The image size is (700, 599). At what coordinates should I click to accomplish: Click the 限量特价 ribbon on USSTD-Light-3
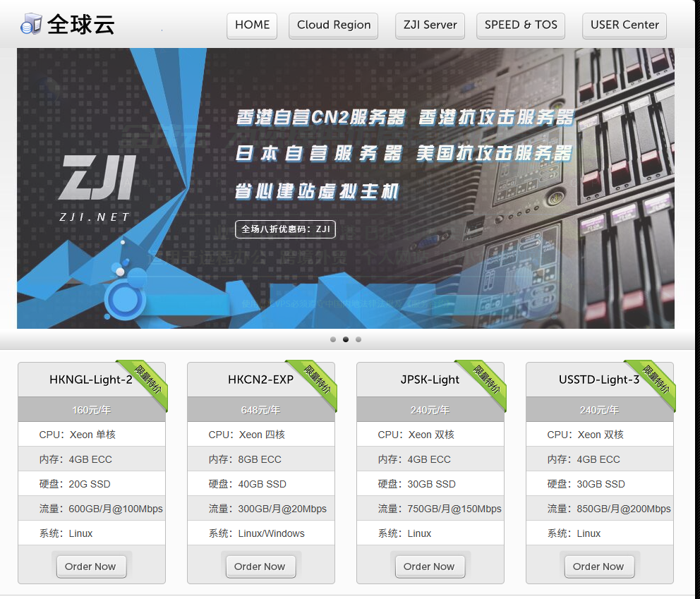656,380
